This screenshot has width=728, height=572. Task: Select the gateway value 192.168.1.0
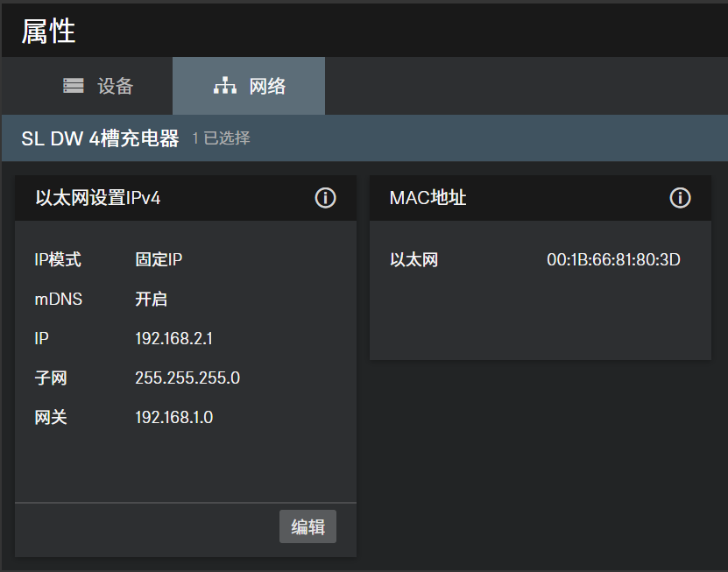pyautogui.click(x=173, y=417)
